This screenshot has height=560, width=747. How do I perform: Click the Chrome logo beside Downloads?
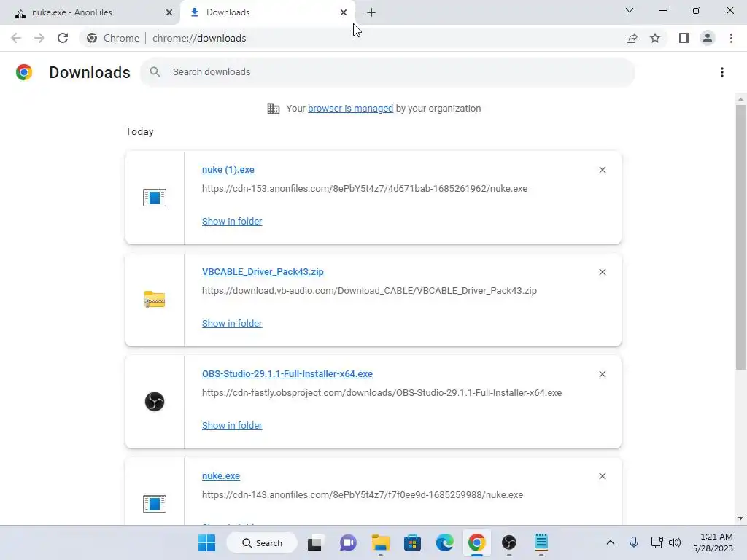click(x=24, y=72)
